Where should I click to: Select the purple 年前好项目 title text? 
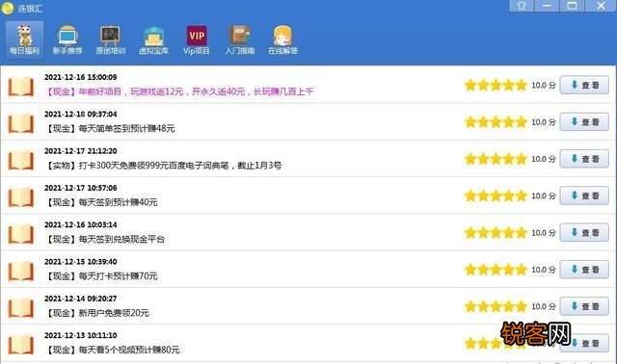pos(180,91)
